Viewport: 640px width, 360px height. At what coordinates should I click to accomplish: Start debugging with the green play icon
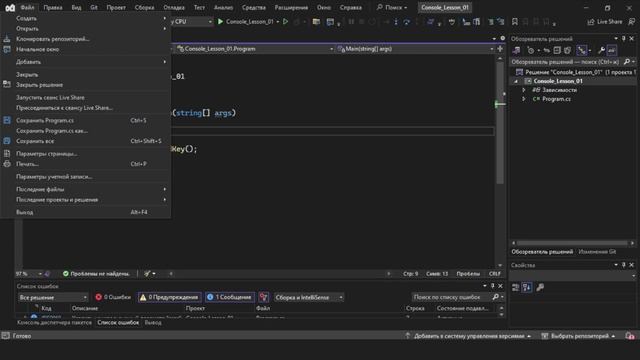pos(220,22)
